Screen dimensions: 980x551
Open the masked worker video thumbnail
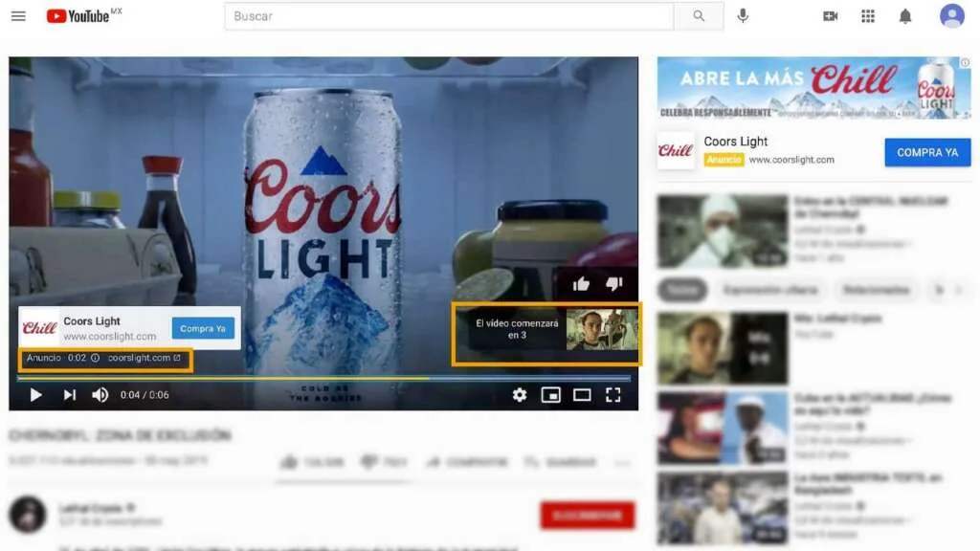[x=723, y=231]
